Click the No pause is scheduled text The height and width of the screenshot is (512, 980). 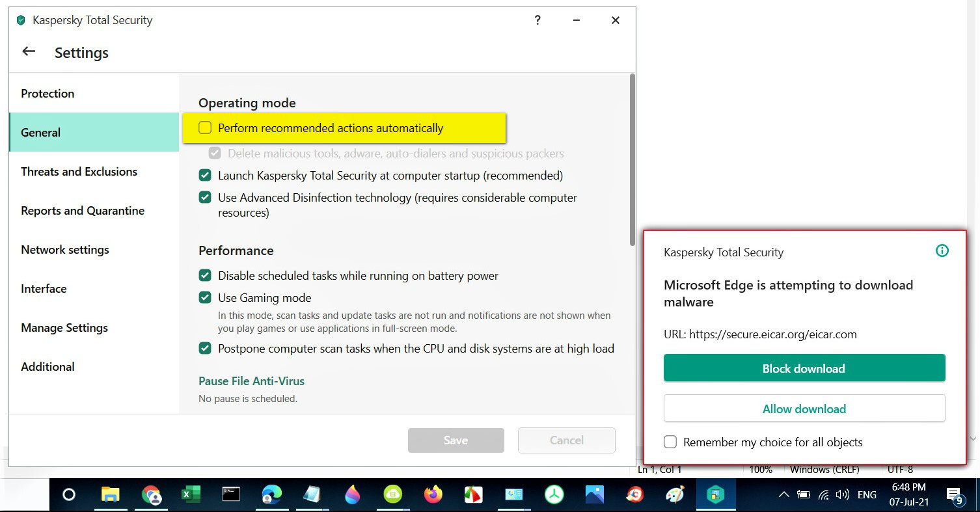[248, 398]
